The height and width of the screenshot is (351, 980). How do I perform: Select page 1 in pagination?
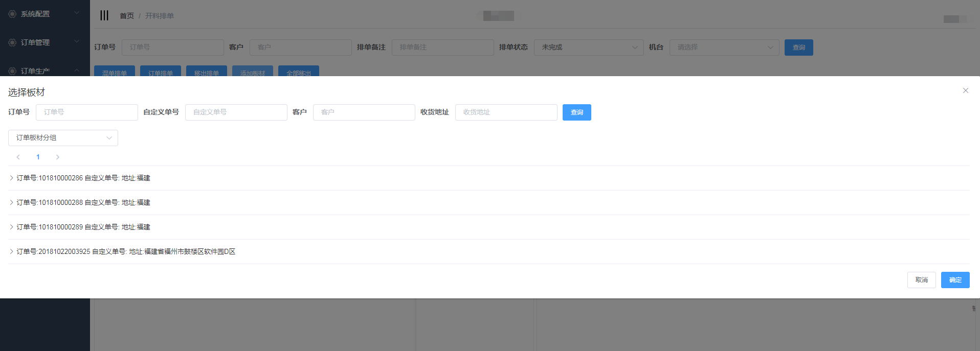coord(38,157)
